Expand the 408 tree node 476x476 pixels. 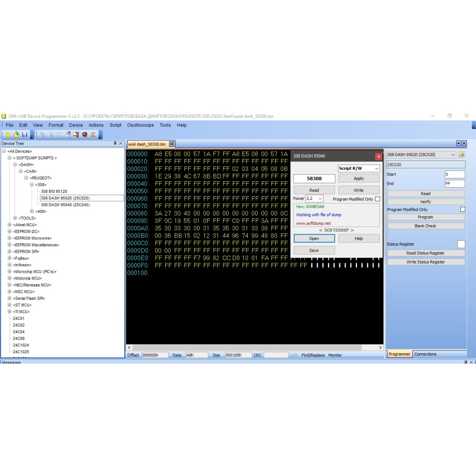(31, 211)
